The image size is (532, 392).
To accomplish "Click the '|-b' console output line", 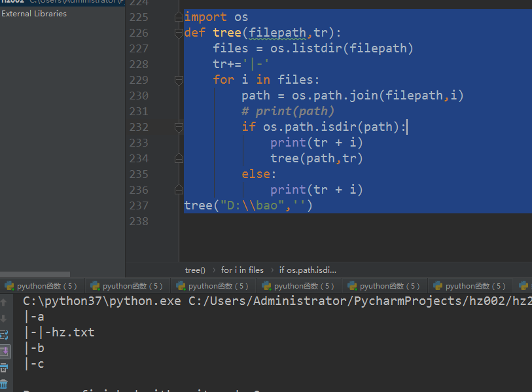I will (x=34, y=348).
